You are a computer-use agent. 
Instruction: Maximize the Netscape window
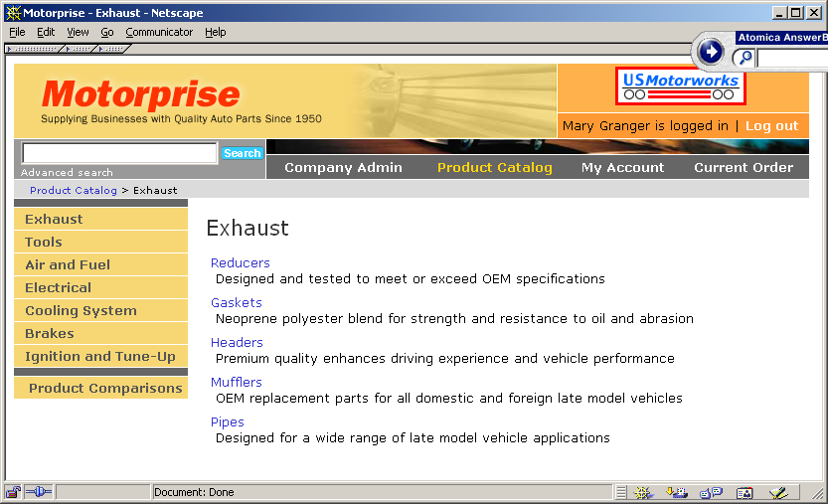[796, 13]
